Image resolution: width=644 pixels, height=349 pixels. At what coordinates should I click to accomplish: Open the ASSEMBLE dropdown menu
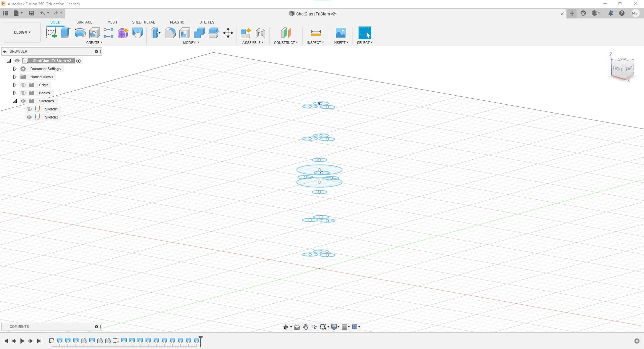click(x=253, y=43)
